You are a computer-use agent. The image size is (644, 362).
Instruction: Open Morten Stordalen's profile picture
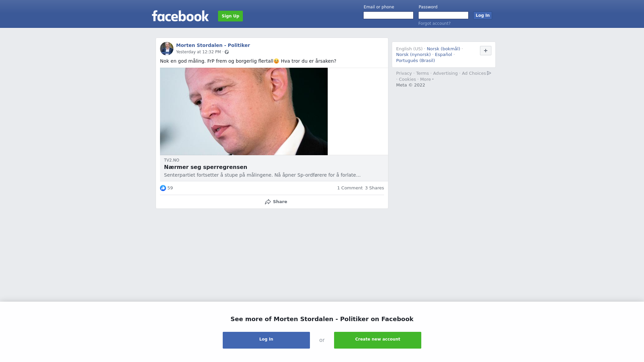click(167, 49)
